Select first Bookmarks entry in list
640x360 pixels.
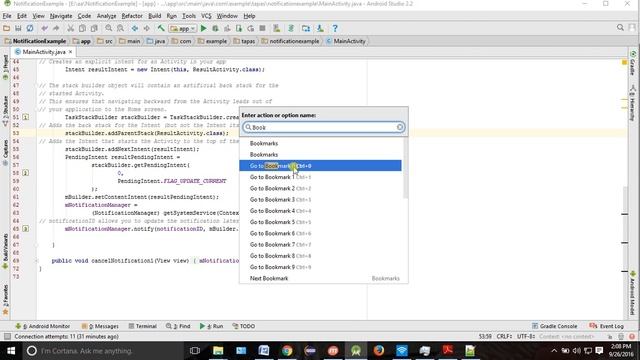pyautogui.click(x=320, y=143)
